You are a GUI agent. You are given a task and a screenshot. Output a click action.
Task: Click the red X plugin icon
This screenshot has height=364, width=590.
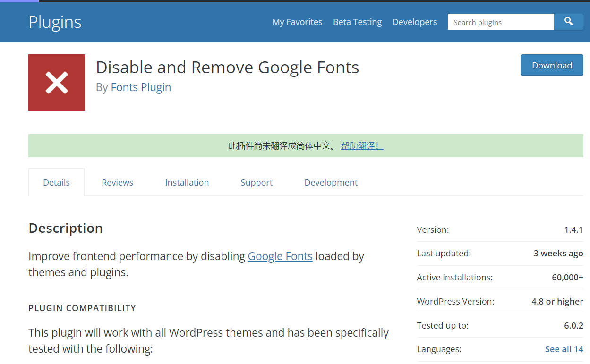coord(57,83)
